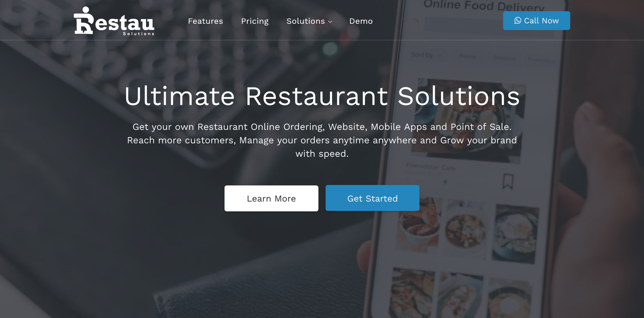This screenshot has height=318, width=644.
Task: Click the Online Food Delivery phone title
Action: tap(484, 6)
